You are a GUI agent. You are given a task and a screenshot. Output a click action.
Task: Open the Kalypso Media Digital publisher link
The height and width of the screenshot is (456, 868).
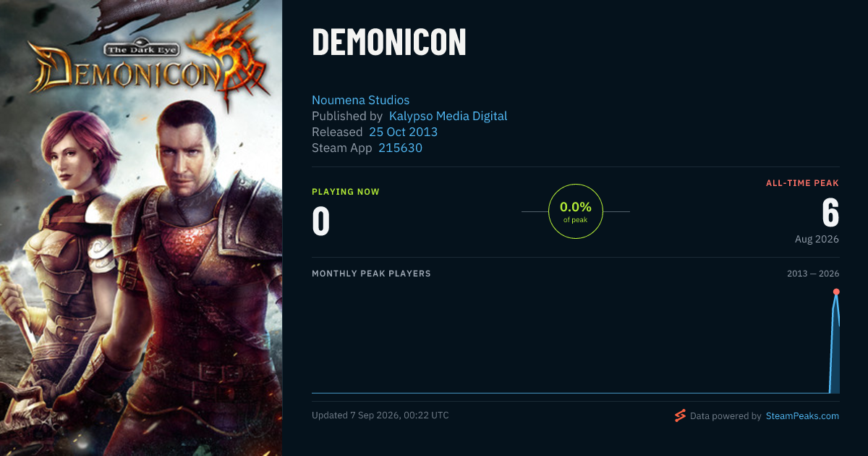448,116
